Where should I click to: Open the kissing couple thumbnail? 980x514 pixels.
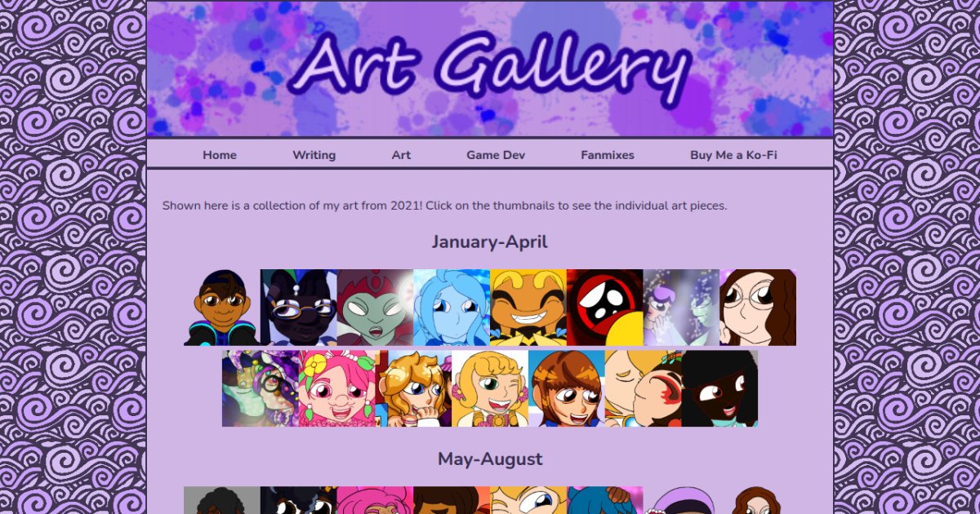point(644,388)
